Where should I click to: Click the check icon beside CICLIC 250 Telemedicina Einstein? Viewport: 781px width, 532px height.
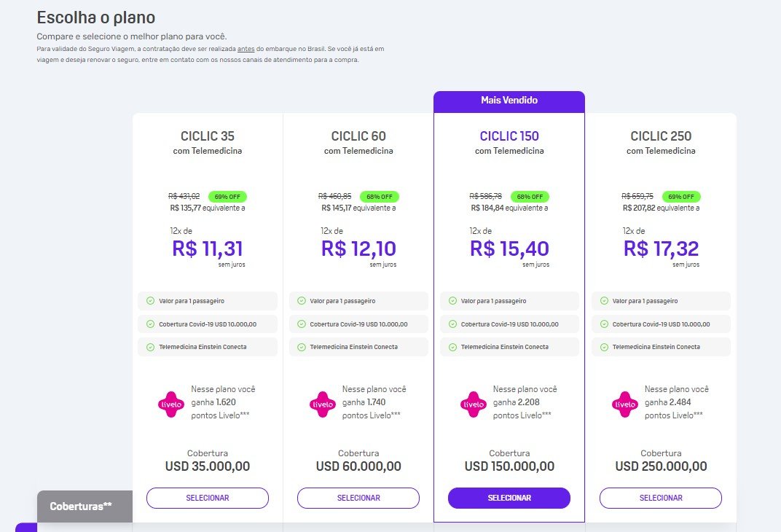tap(604, 347)
